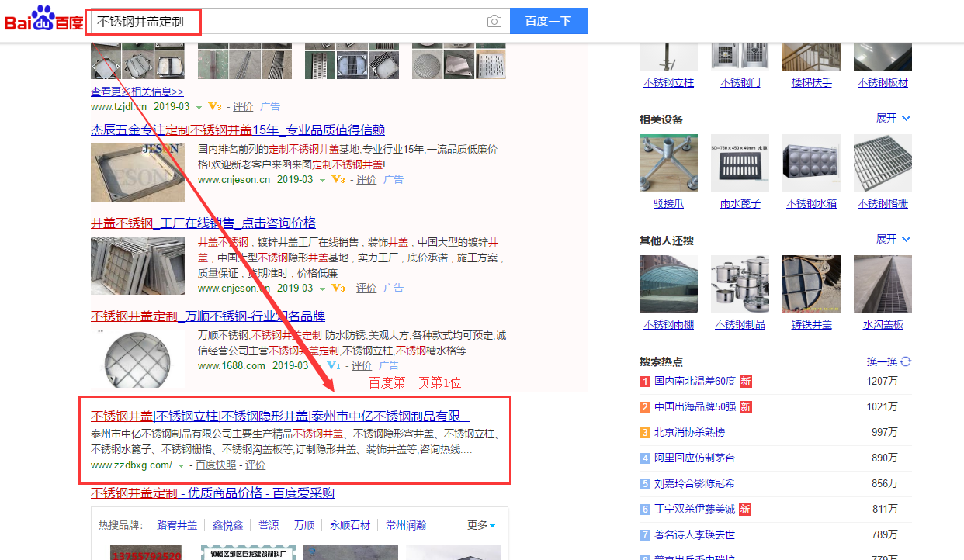Select 鑫悦鑫 hot brand

[x=229, y=525]
